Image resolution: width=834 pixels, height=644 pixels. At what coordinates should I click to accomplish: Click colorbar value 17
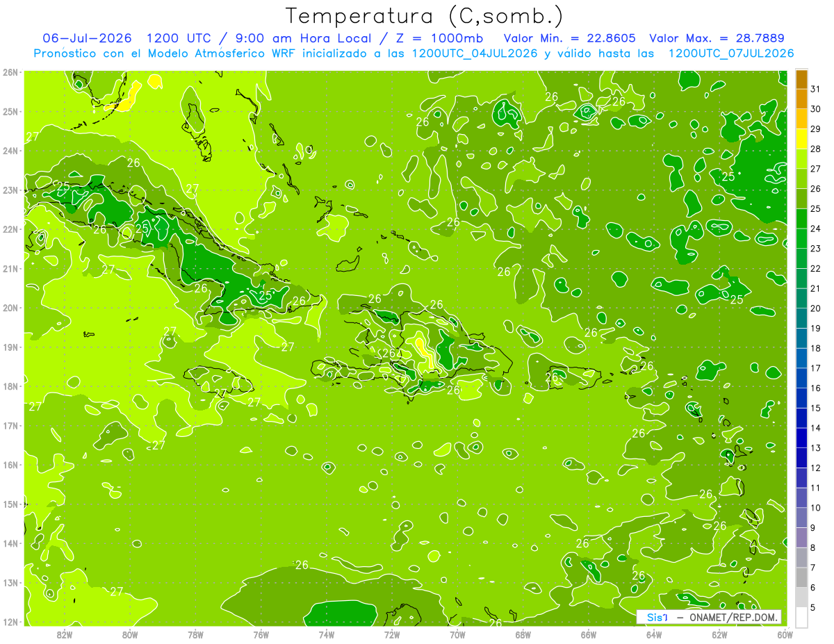point(816,368)
